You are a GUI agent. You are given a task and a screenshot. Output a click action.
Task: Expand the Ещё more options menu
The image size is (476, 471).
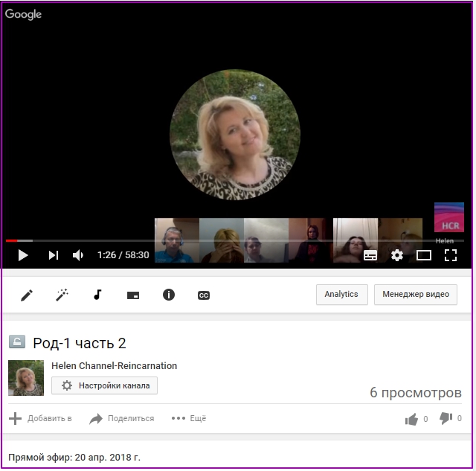point(189,418)
